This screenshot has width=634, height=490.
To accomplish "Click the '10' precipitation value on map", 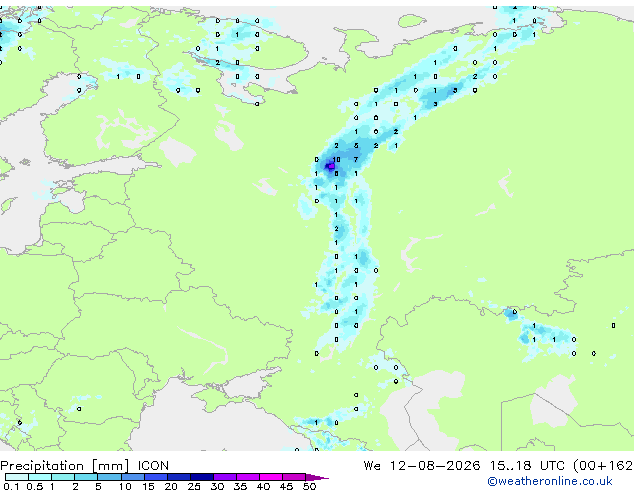I will point(336,160).
